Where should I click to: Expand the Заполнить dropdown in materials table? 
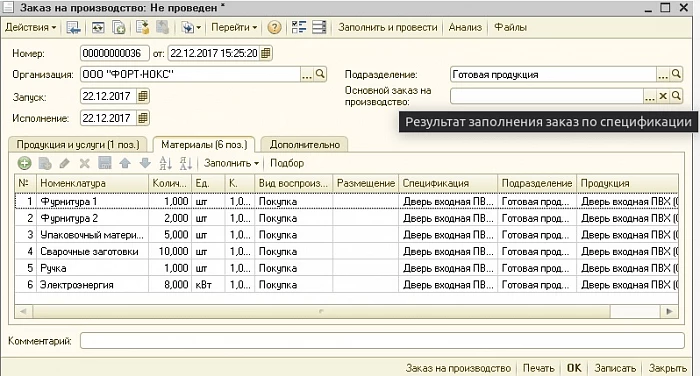click(231, 163)
